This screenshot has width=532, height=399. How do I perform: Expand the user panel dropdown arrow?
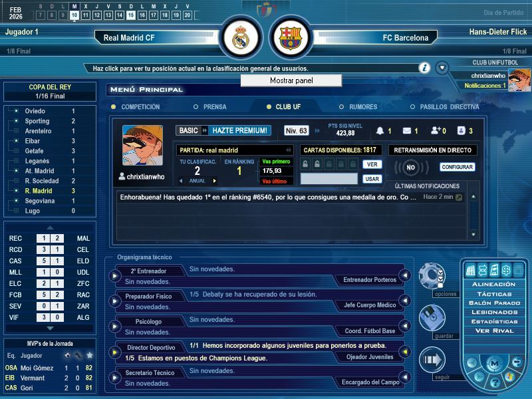coord(442,67)
